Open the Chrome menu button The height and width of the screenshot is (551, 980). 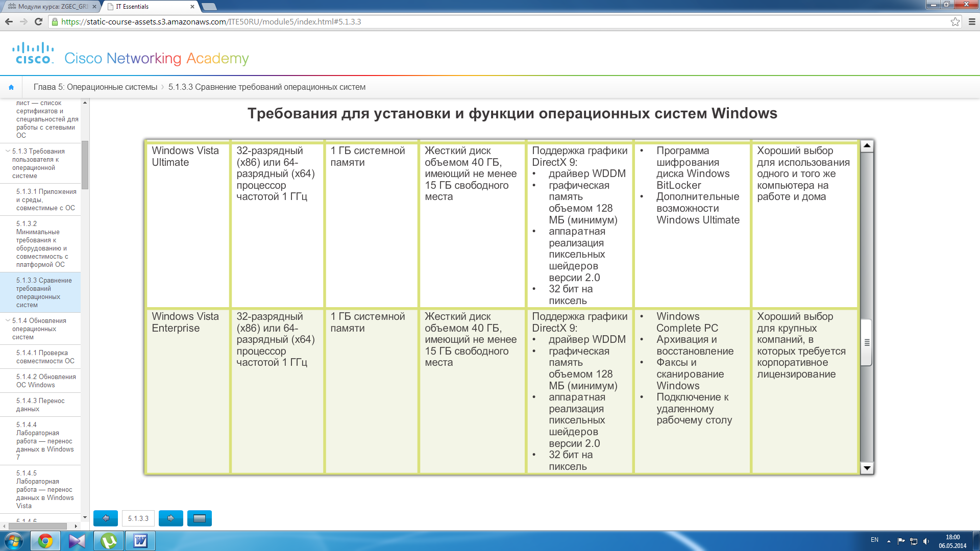972,21
